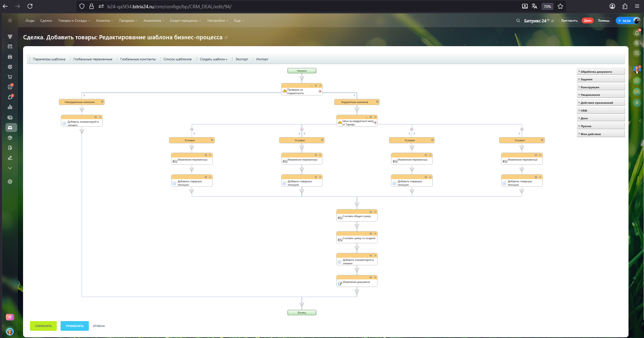The height and width of the screenshot is (338, 644).
Task: Minimize the 'Проверка на корректность' block
Action: click(x=312, y=86)
